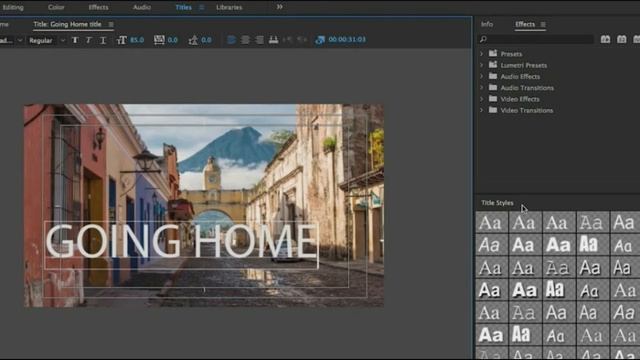This screenshot has height=360, width=640.
Task: Toggle Show Background Video icon beside timecode
Action: tap(320, 40)
